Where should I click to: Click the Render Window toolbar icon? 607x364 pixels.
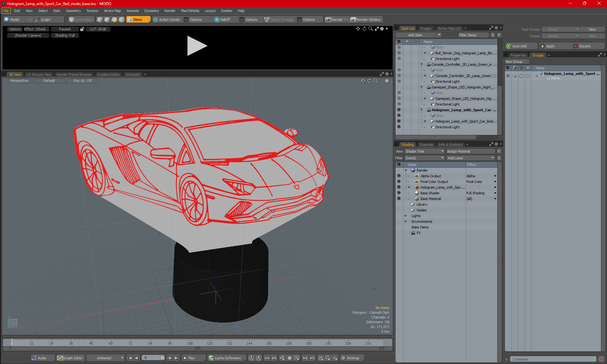click(x=353, y=20)
